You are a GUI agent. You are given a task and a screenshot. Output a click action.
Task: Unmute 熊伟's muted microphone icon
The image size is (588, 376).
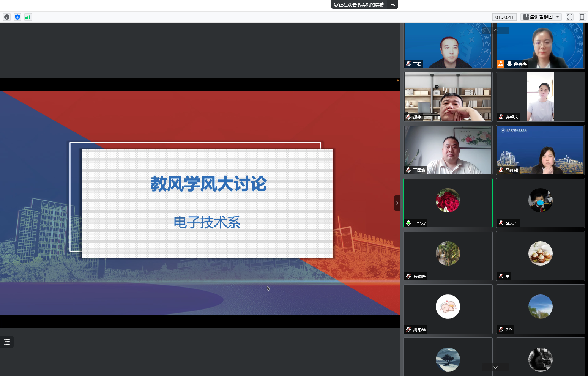pyautogui.click(x=408, y=117)
